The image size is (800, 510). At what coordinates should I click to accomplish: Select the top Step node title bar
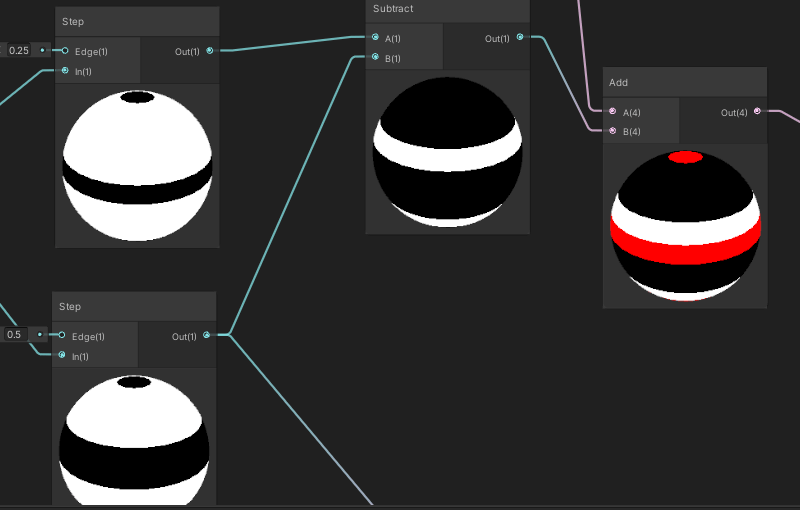pos(137,22)
